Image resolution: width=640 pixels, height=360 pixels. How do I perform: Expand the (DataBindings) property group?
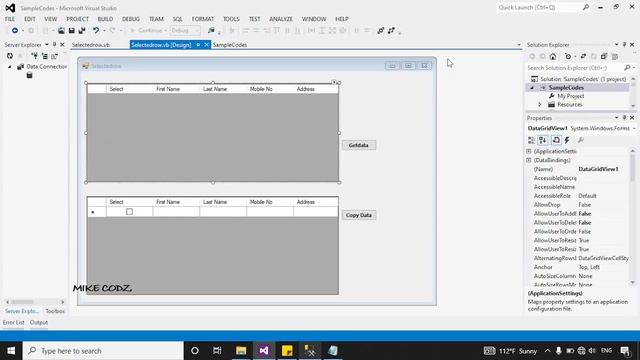529,160
